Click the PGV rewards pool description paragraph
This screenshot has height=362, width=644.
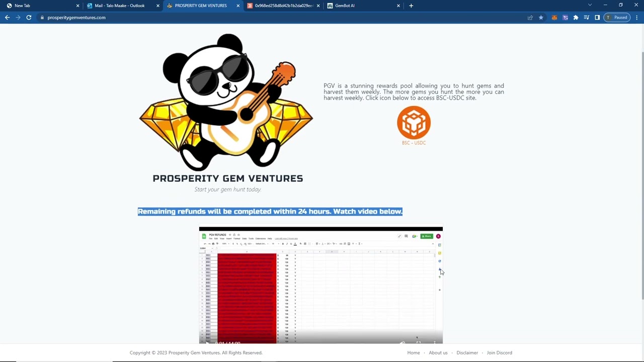(414, 92)
